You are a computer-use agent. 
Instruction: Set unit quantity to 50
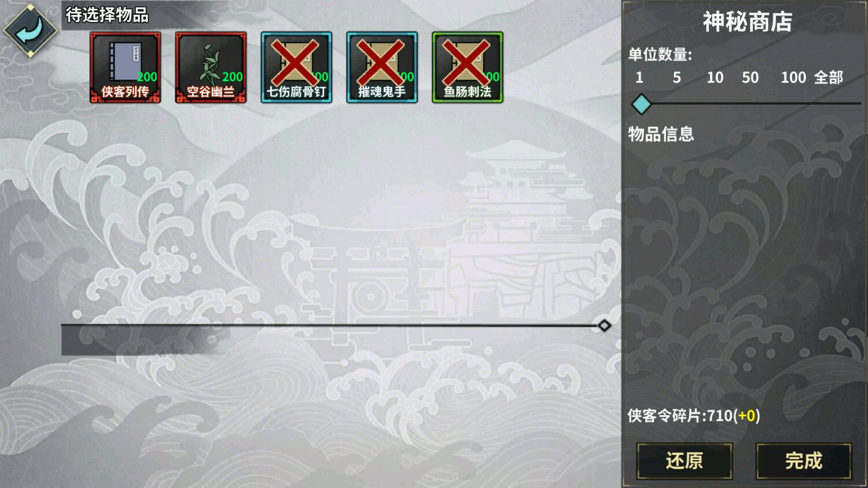(751, 77)
